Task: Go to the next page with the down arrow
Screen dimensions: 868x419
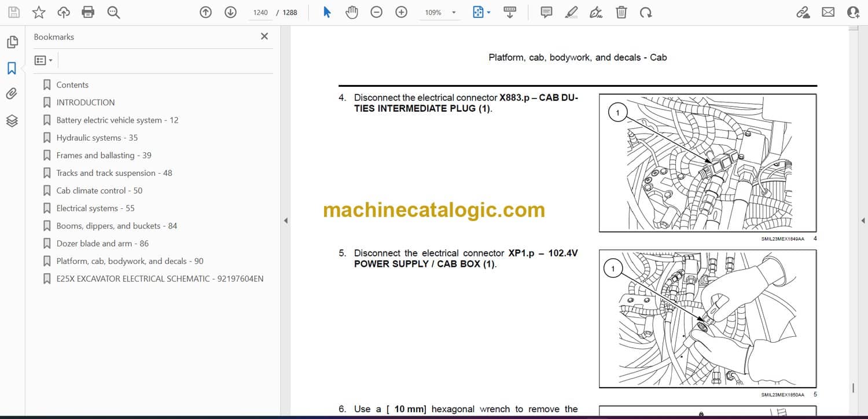Action: point(230,12)
